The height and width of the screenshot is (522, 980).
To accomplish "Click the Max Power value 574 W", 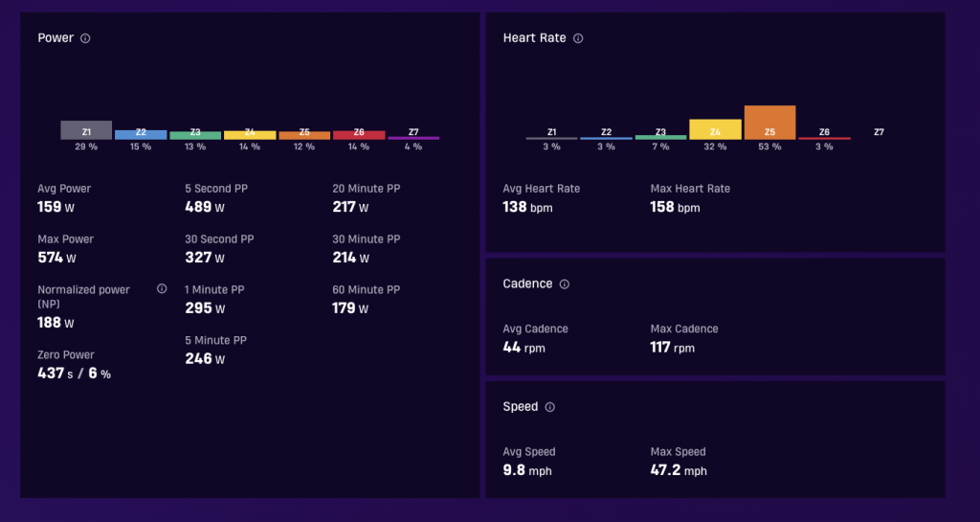I will pyautogui.click(x=56, y=258).
